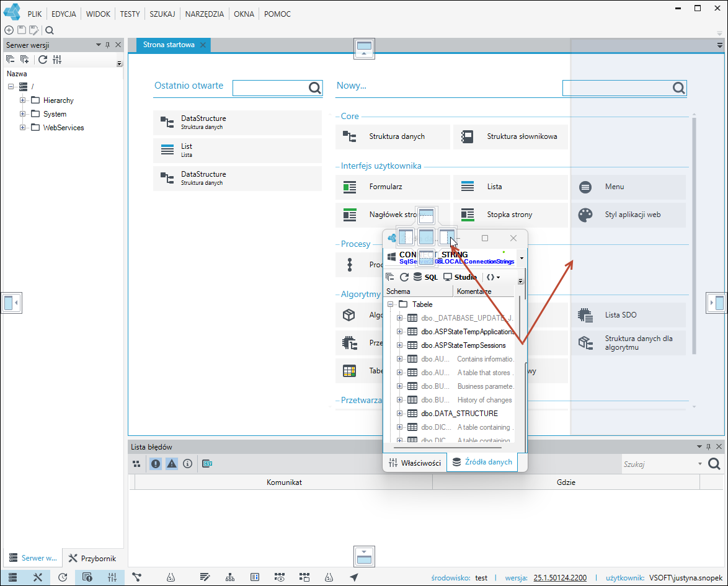Screen dimensions: 728x586
Task: Click Studio in floating panel toolbar
Action: (x=460, y=277)
